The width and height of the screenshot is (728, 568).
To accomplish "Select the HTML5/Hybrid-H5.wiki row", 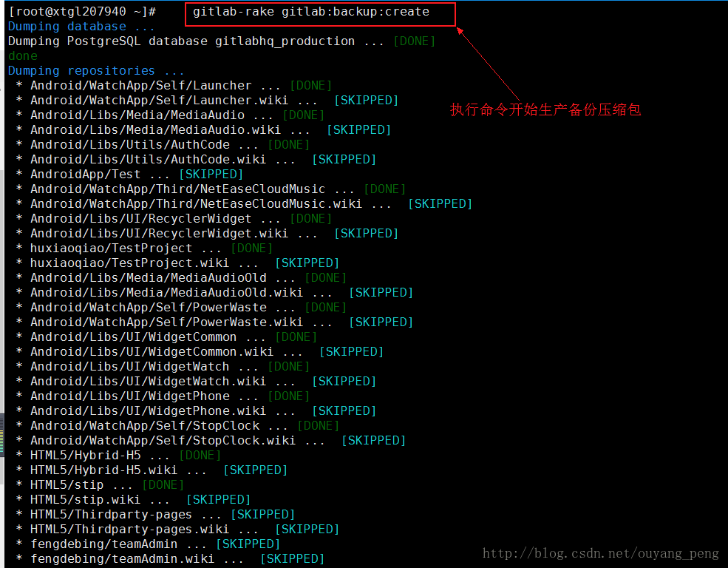I will click(x=152, y=470).
